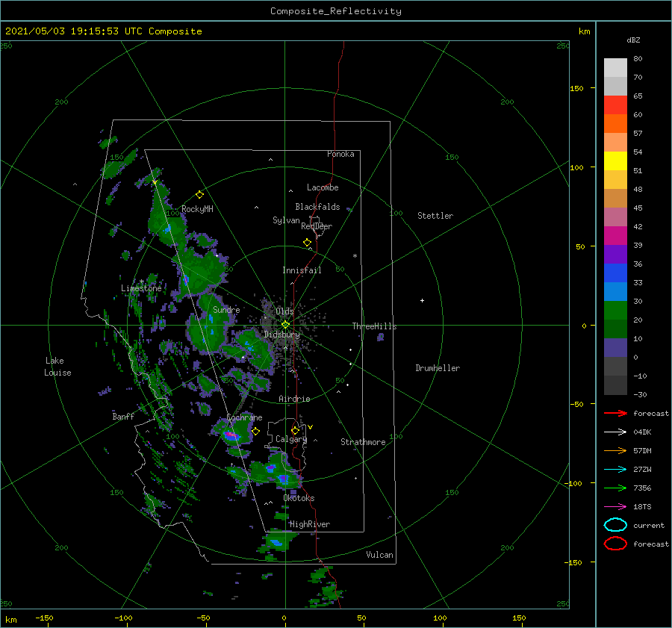Click the HighRiver label
The height and width of the screenshot is (628, 672).
pos(310,524)
